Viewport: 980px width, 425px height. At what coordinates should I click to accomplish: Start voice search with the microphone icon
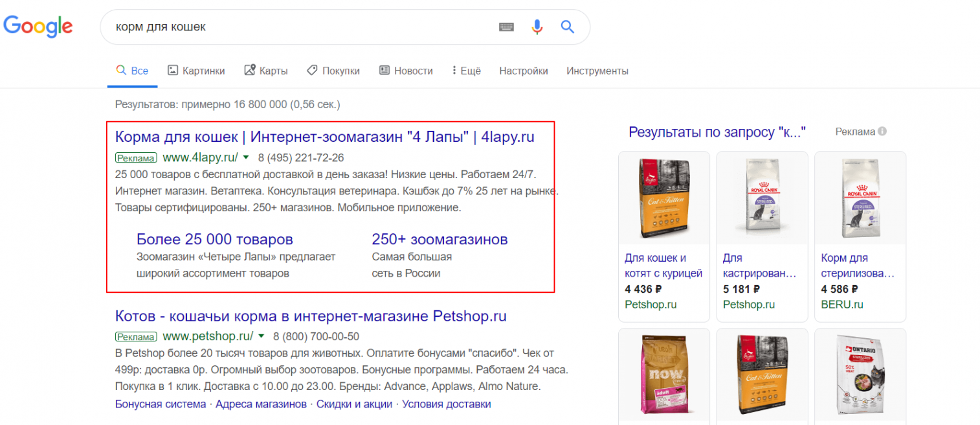[x=537, y=27]
